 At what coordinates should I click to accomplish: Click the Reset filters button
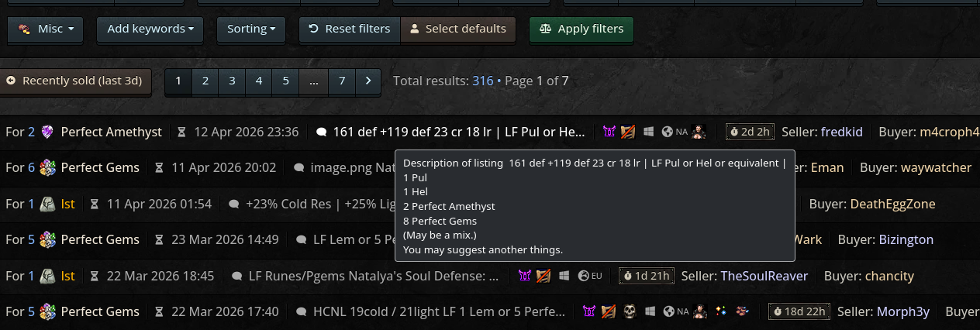pos(350,29)
